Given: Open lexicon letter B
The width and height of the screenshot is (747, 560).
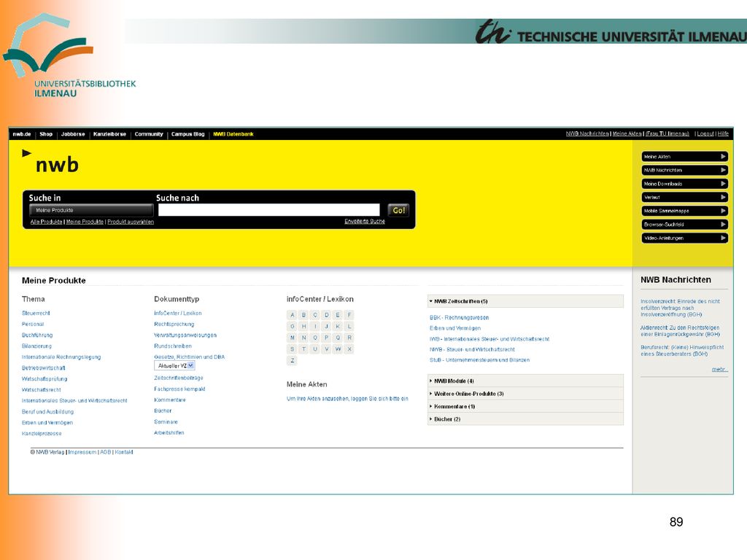Looking at the screenshot, I should (x=304, y=315).
